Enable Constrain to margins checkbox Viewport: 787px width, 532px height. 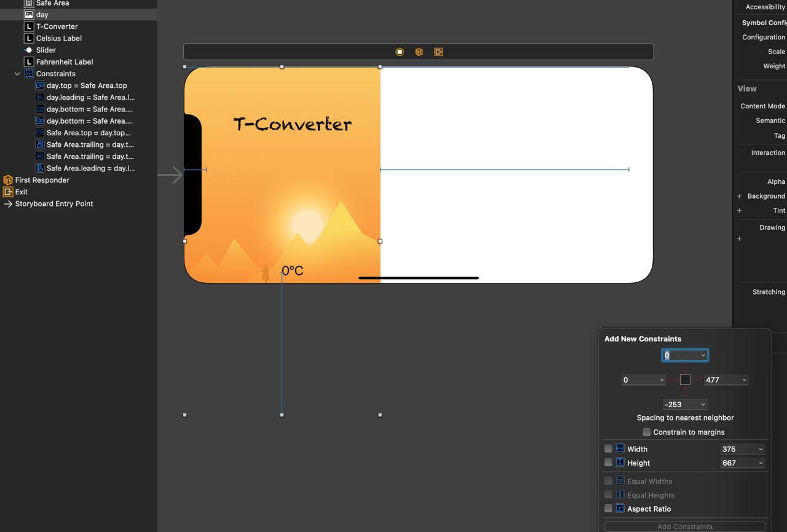[x=647, y=432]
